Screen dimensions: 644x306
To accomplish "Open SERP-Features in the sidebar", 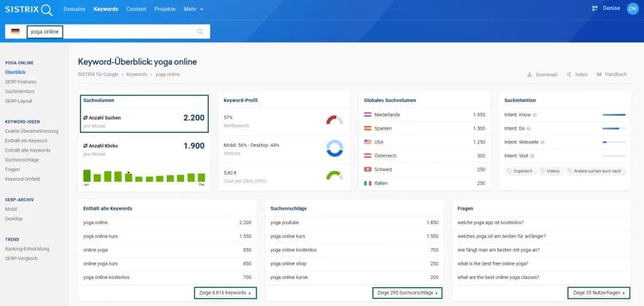I will pos(21,82).
